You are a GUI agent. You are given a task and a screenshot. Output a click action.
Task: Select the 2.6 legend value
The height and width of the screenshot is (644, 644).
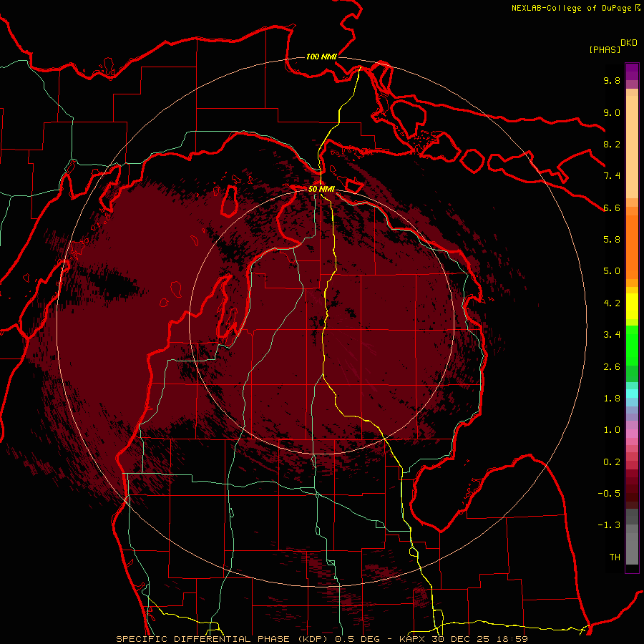[x=612, y=367]
